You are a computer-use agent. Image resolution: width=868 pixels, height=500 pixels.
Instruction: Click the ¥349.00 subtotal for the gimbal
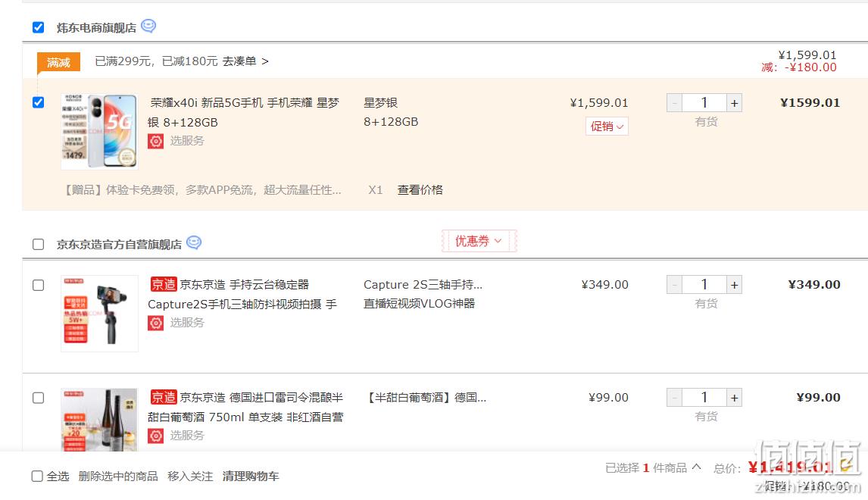[x=814, y=285]
